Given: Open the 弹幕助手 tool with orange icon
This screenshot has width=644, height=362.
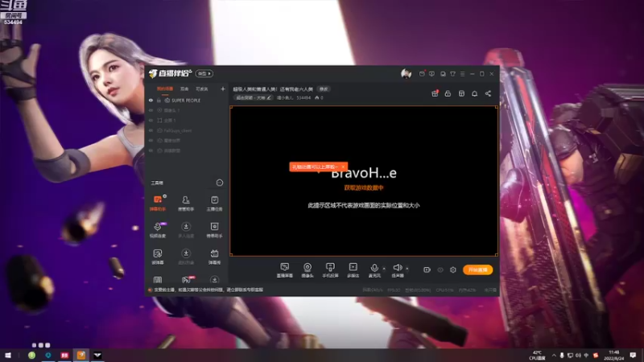Looking at the screenshot, I should pyautogui.click(x=158, y=204).
